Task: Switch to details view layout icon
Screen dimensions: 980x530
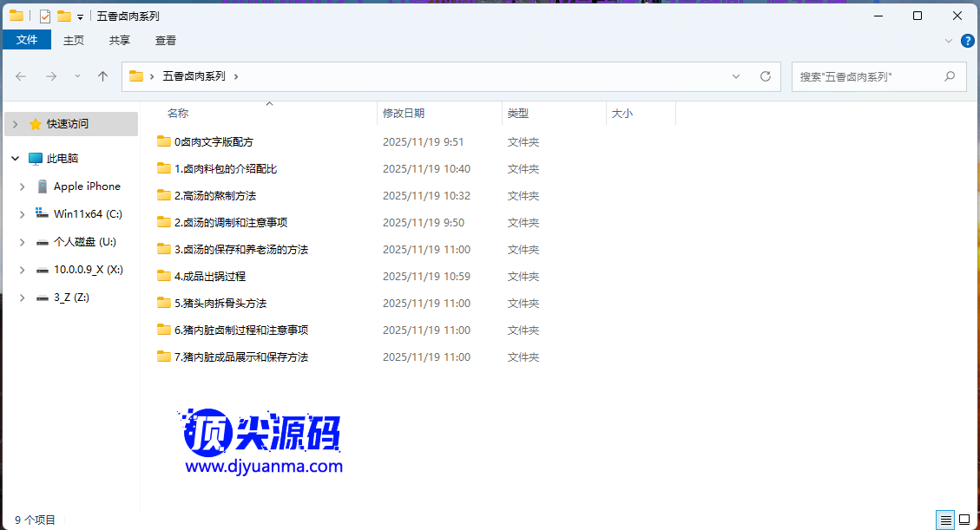Action: coord(945,520)
